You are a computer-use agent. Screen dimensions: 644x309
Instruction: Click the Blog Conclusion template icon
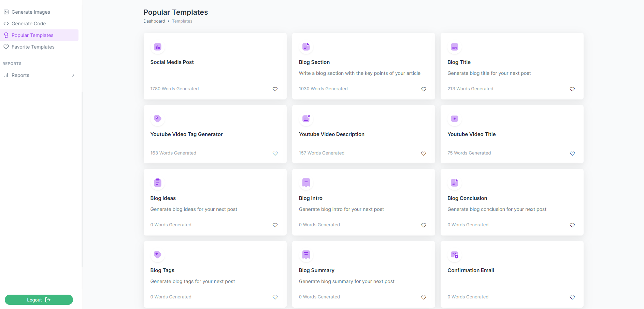(x=454, y=183)
